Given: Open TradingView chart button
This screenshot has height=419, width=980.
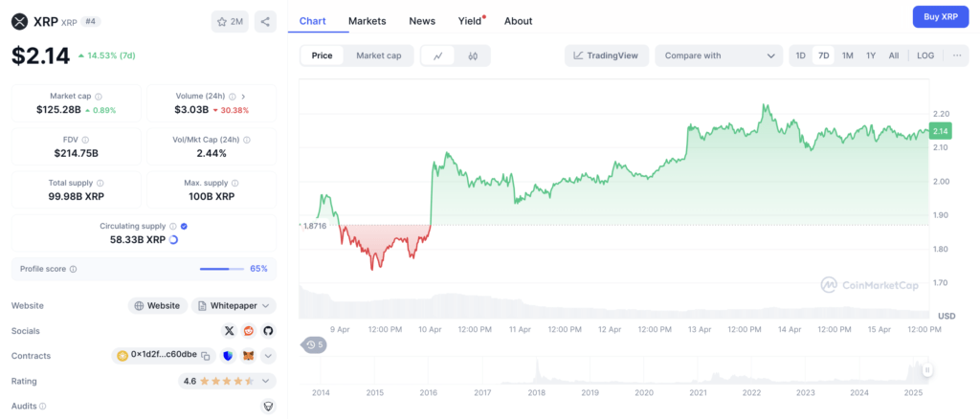Looking at the screenshot, I should click(x=606, y=55).
